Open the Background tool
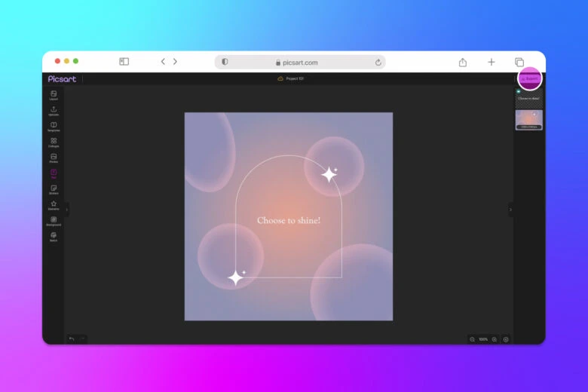This screenshot has height=392, width=588. pyautogui.click(x=54, y=221)
